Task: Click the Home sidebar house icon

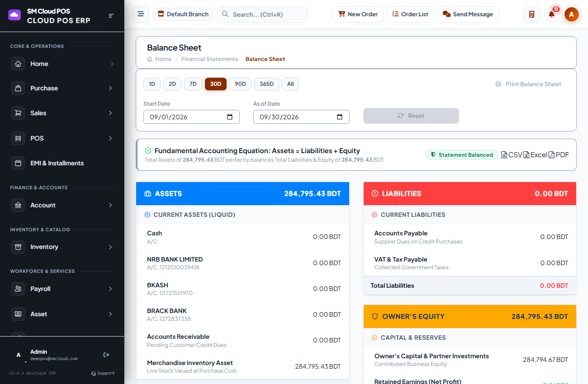Action: click(18, 64)
